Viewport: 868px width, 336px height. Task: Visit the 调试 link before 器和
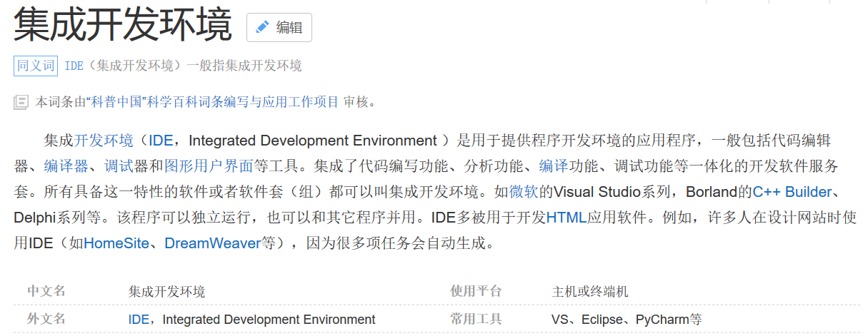coord(119,167)
